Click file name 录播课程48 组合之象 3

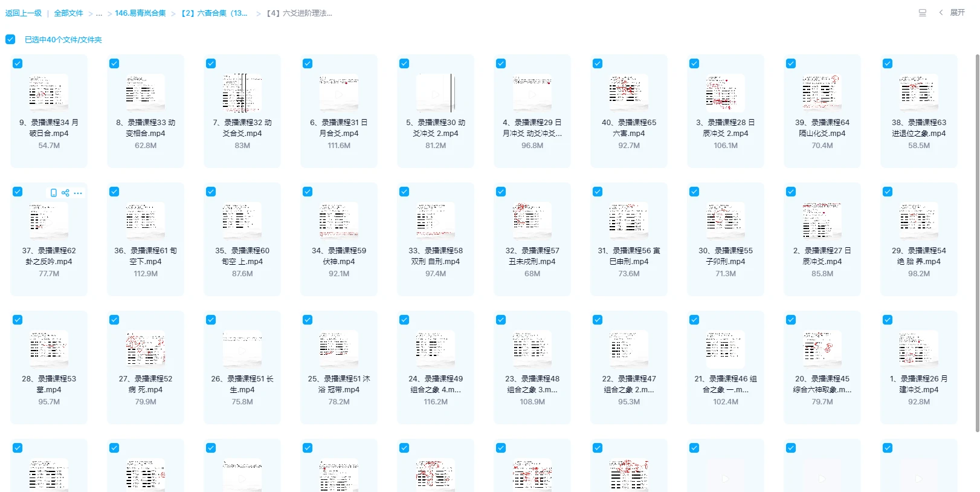[x=532, y=384]
